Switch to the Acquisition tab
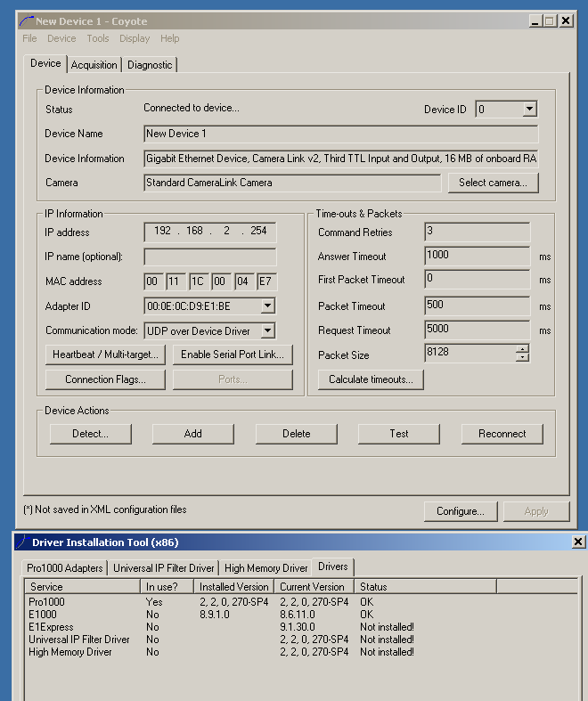Screen dimensions: 588x701 [94, 65]
